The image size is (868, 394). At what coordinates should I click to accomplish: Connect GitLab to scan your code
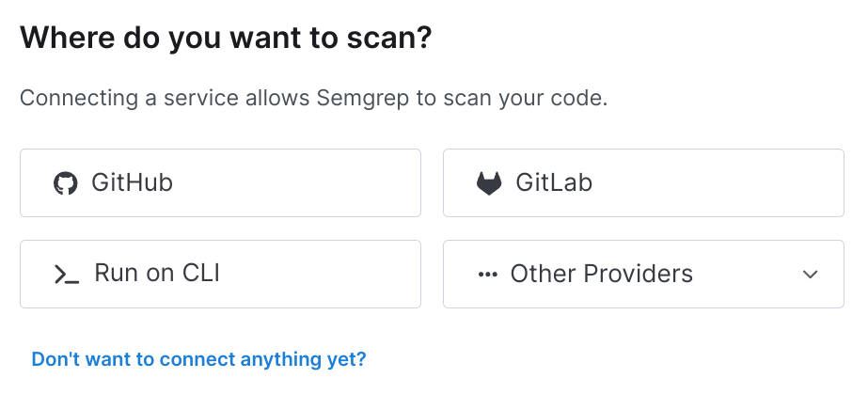pos(643,183)
